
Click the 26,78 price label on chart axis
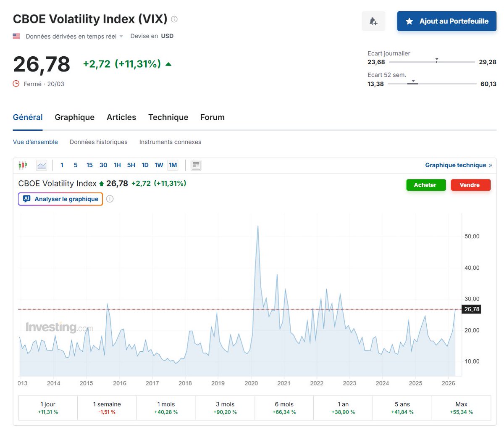click(471, 309)
